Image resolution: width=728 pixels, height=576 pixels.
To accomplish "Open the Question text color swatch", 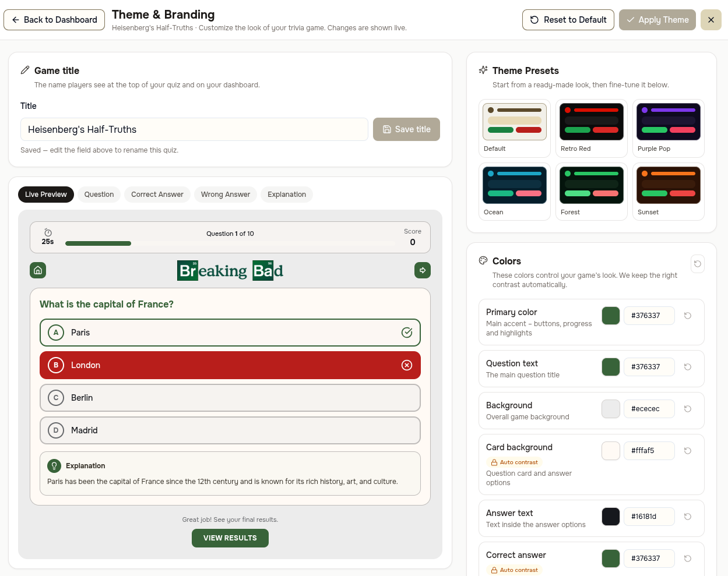I will click(x=611, y=367).
